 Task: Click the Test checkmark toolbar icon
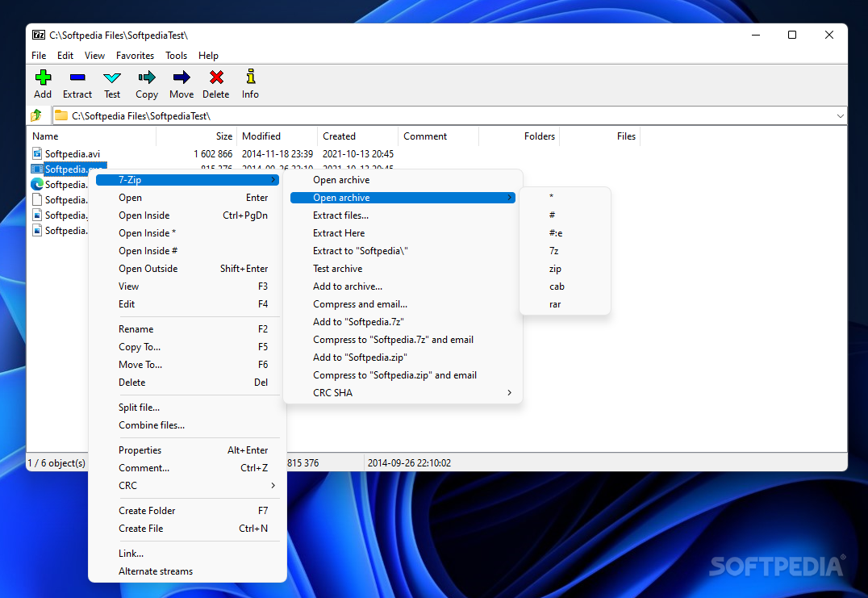(x=112, y=77)
